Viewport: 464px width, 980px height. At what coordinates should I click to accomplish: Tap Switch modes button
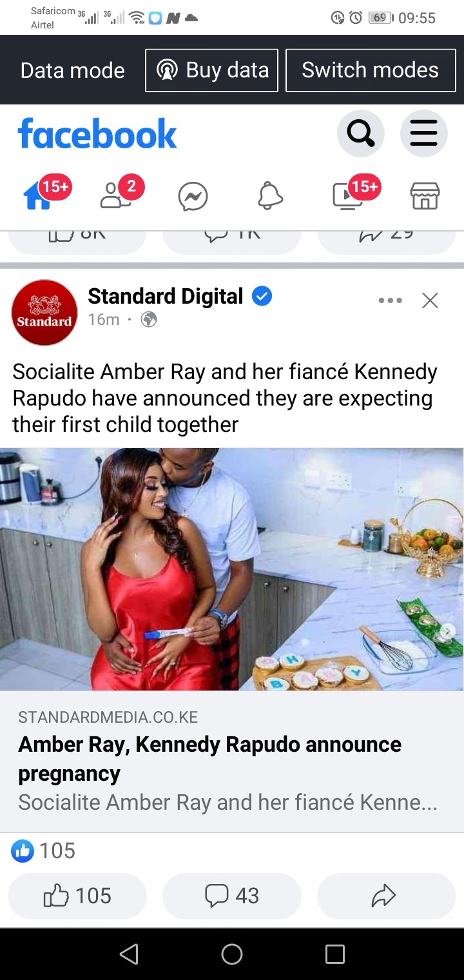tap(371, 70)
